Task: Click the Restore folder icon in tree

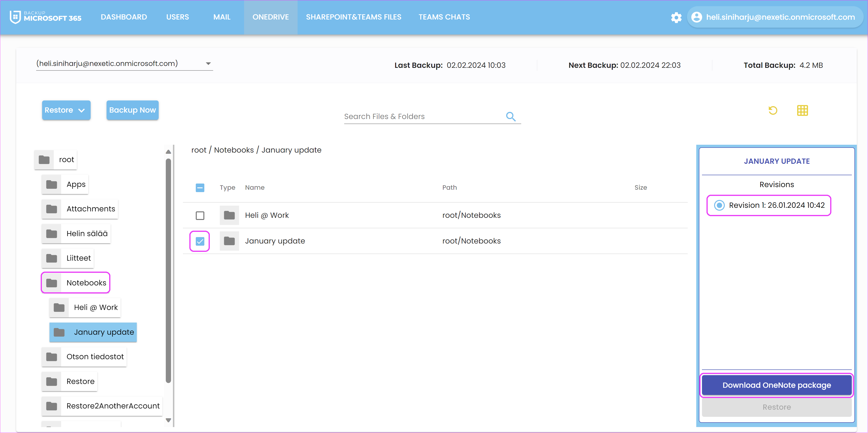Action: pos(51,381)
